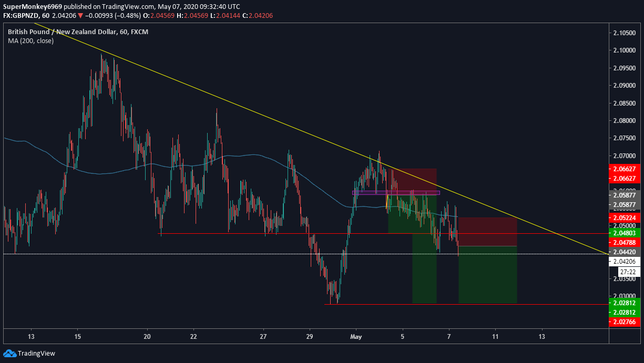Click the 27 date label on time axis

[x=263, y=336]
